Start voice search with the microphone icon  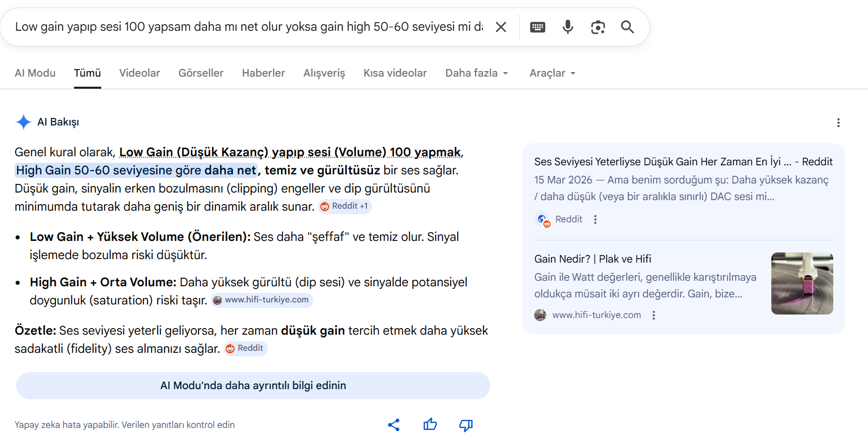(567, 27)
